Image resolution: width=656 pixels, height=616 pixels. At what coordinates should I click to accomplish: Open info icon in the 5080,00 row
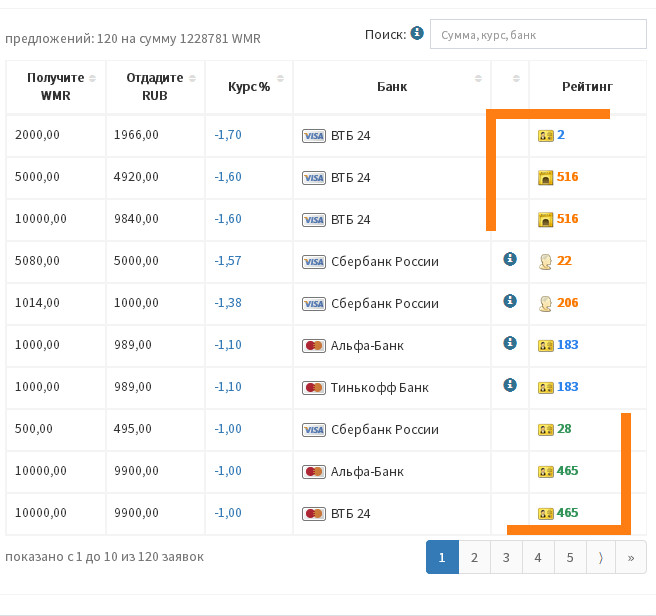pos(510,259)
